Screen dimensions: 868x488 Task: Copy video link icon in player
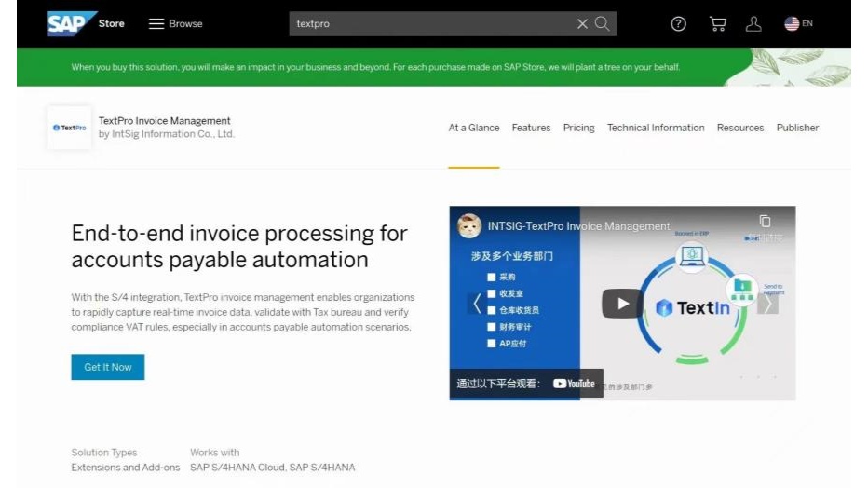(x=765, y=221)
